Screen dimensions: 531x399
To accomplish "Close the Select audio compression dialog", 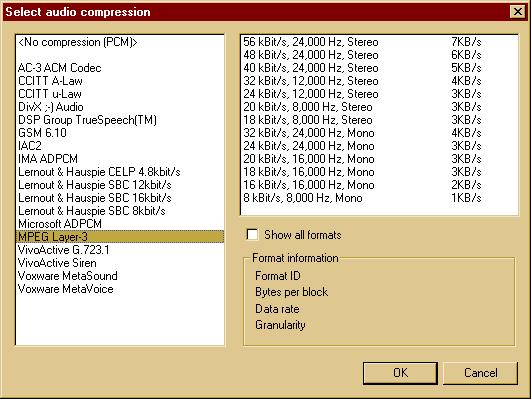I will 517,12.
